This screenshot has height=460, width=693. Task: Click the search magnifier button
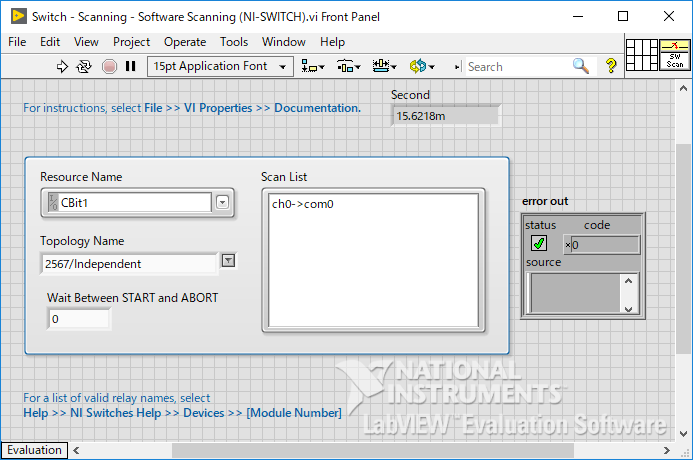[x=581, y=66]
